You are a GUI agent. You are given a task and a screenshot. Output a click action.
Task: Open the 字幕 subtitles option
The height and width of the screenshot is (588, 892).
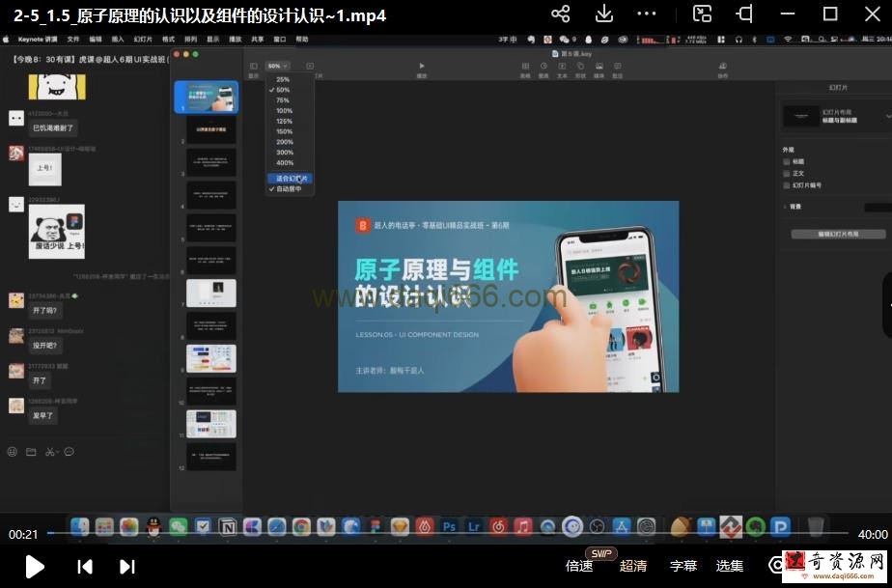click(683, 566)
